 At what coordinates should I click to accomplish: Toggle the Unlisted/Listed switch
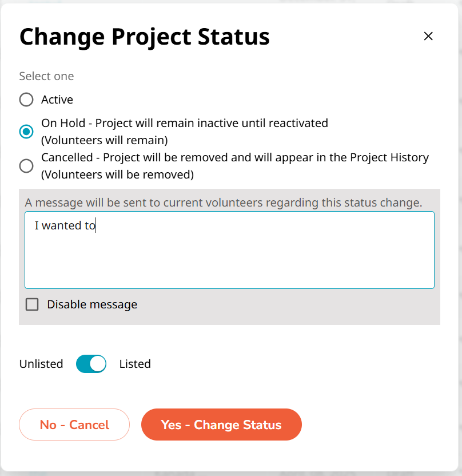[x=91, y=364]
